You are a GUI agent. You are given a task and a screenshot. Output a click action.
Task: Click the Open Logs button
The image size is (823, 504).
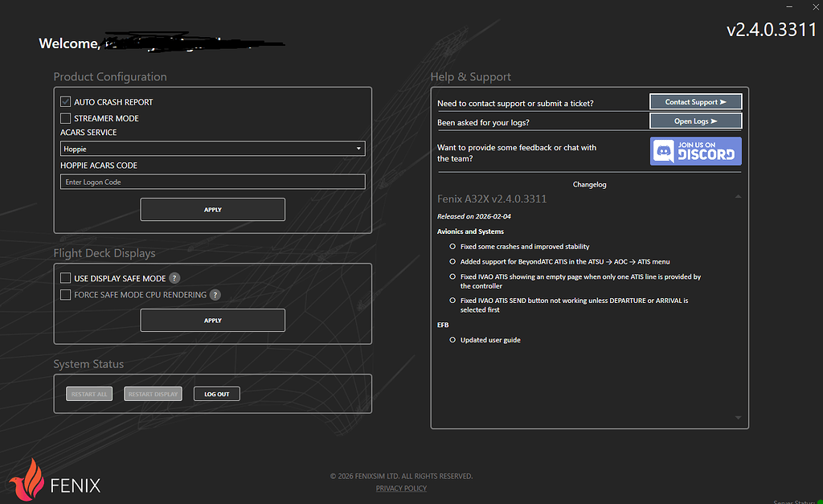tap(695, 121)
